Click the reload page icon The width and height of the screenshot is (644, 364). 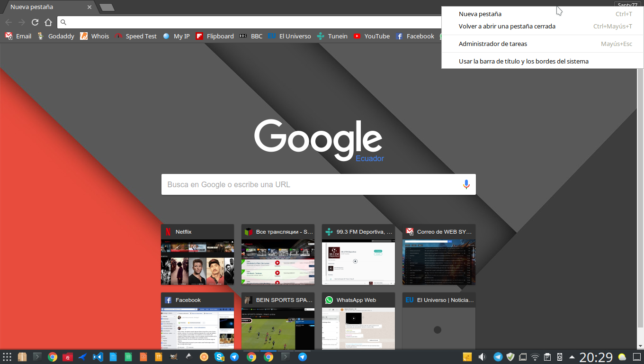tap(35, 22)
